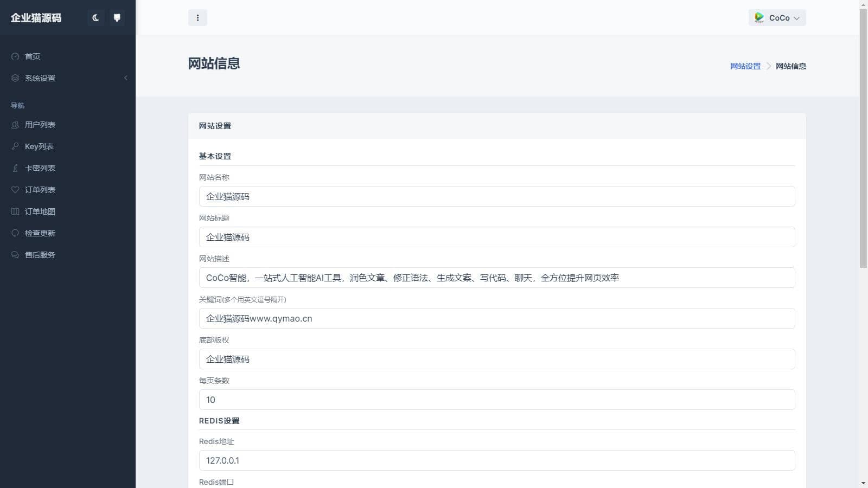Click the 网站设置 breadcrumb link

pyautogui.click(x=745, y=66)
